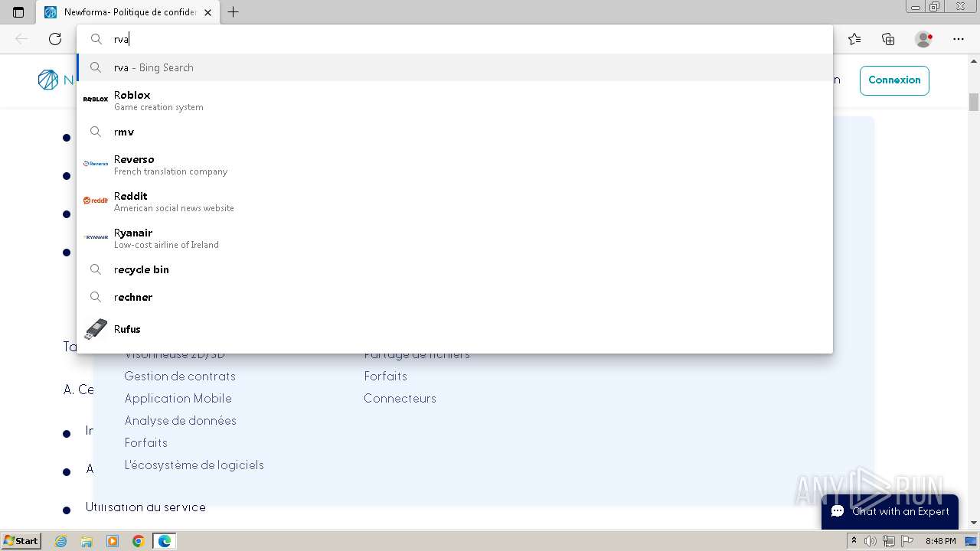
Task: Click the Edge tab actions menu icon
Action: (18, 12)
